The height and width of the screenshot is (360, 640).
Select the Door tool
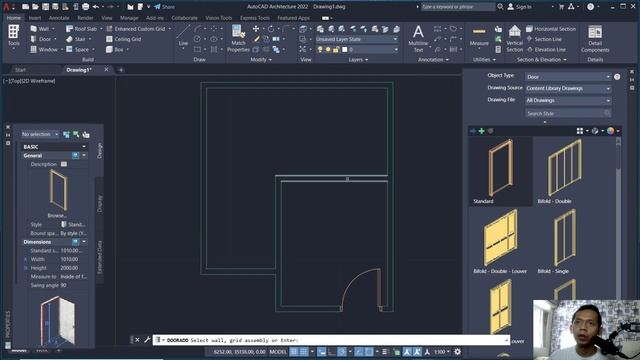(41, 39)
